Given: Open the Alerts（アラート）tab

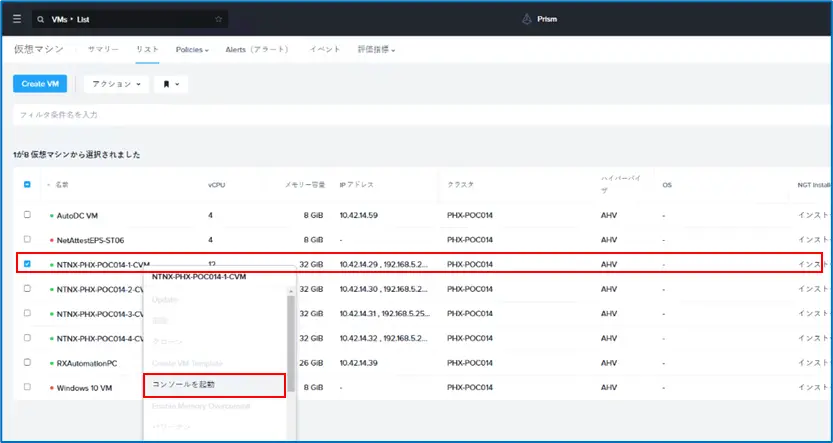Looking at the screenshot, I should pyautogui.click(x=259, y=49).
